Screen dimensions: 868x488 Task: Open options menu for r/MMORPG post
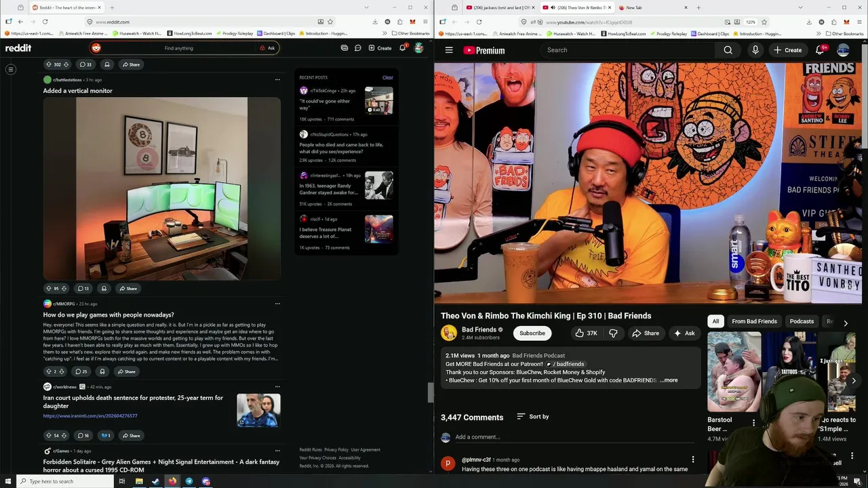[x=277, y=304]
